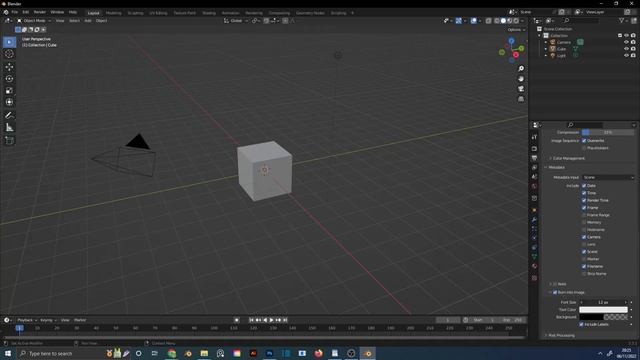Image resolution: width=640 pixels, height=360 pixels.
Task: Select the Add Cube tool
Action: point(9,141)
